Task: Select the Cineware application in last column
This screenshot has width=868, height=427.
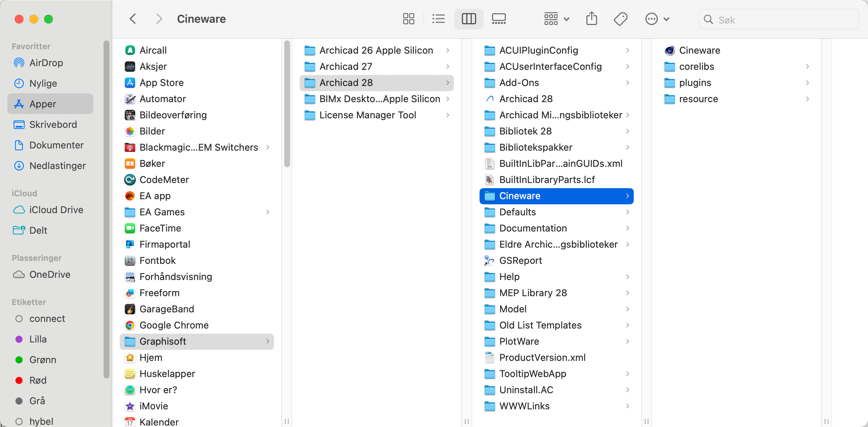Action: (x=737, y=50)
